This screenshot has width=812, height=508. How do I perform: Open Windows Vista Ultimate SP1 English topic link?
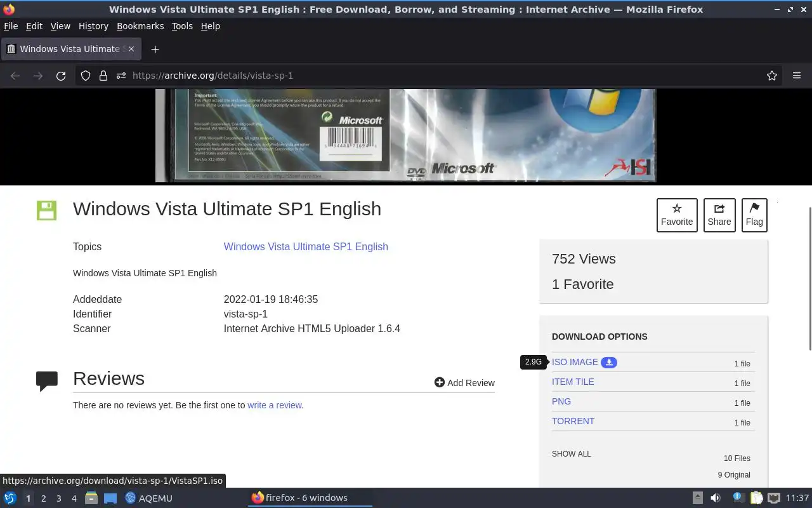(306, 246)
